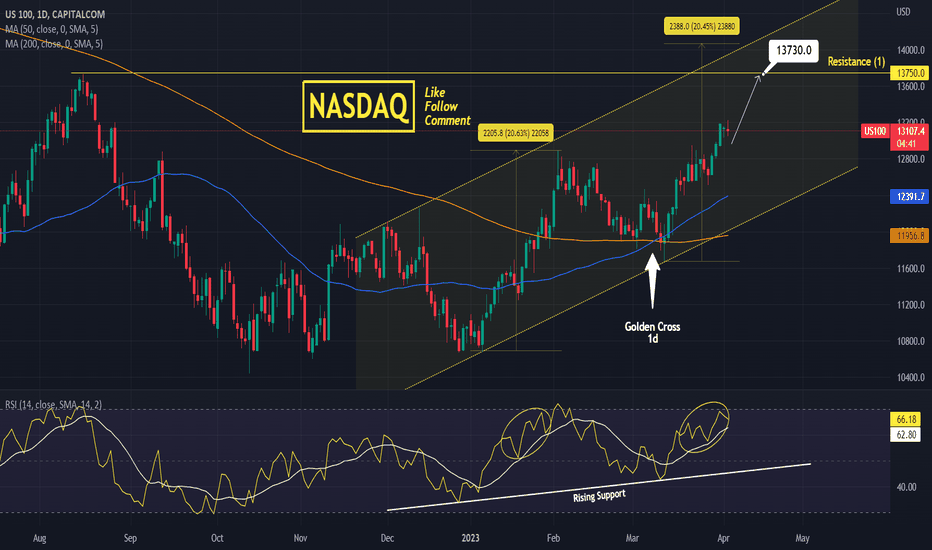Click the 10800.0 price axis label
Screen dimensions: 932x550
click(x=911, y=341)
